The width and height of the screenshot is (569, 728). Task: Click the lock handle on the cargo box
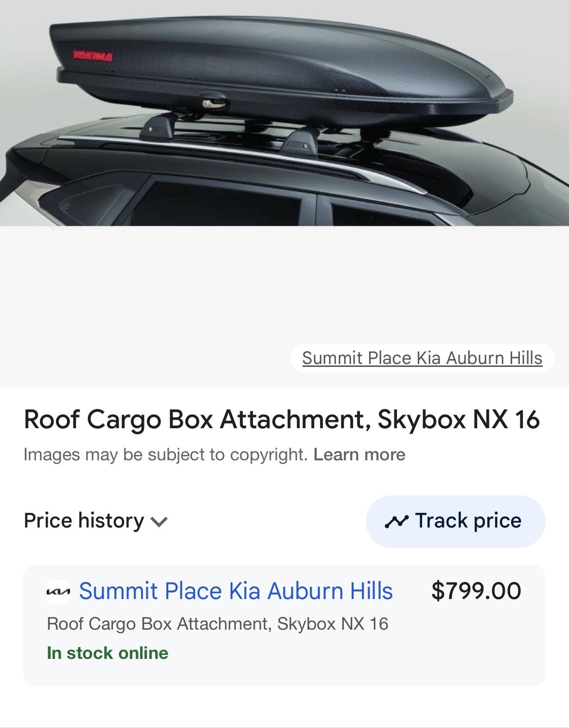point(213,103)
